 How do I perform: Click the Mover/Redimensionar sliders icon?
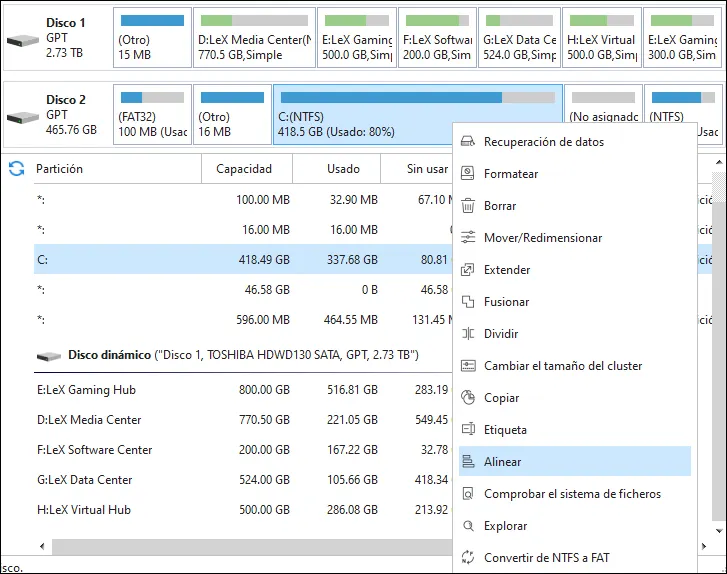pos(468,237)
